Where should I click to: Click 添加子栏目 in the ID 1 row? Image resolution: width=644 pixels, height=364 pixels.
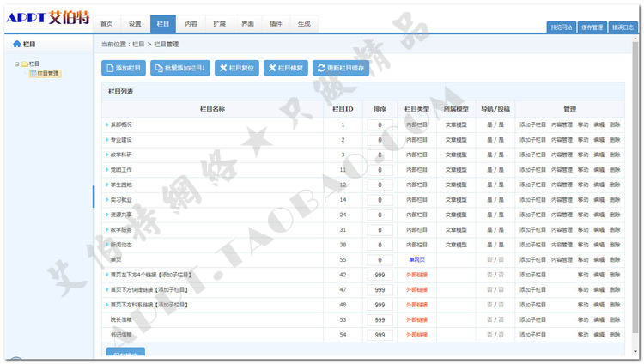coord(532,124)
